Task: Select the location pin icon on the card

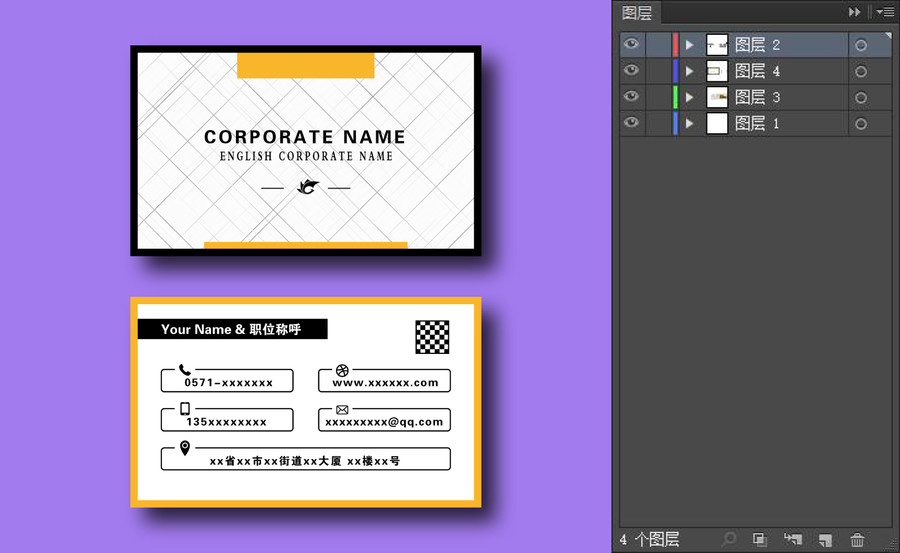Action: [185, 448]
